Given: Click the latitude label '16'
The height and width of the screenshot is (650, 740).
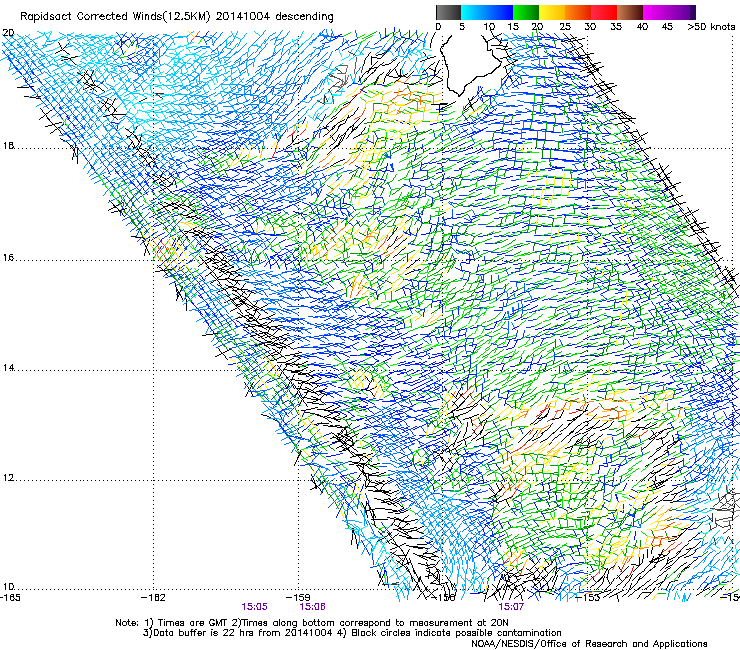Looking at the screenshot, I should click(8, 258).
